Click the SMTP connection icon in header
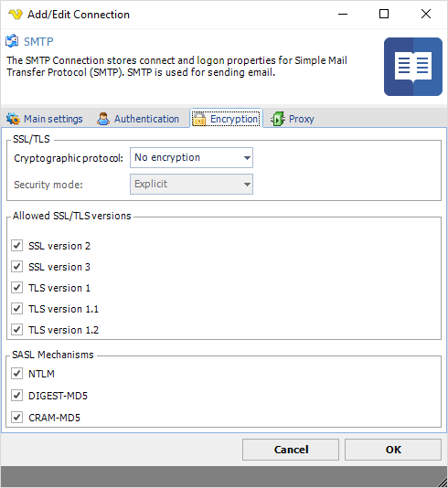 pyautogui.click(x=12, y=41)
